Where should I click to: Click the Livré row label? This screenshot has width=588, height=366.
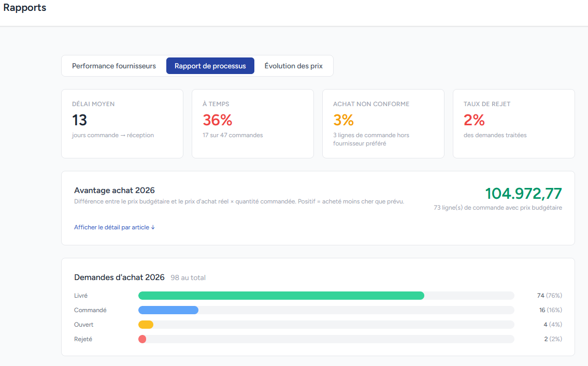(81, 296)
